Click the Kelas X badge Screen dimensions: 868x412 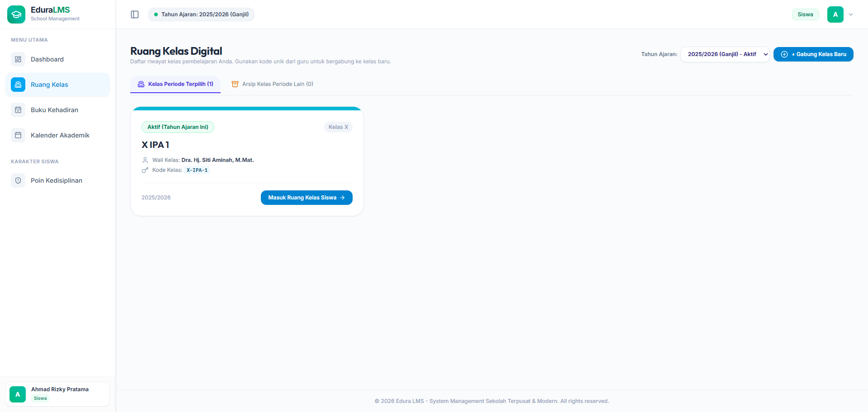[338, 127]
